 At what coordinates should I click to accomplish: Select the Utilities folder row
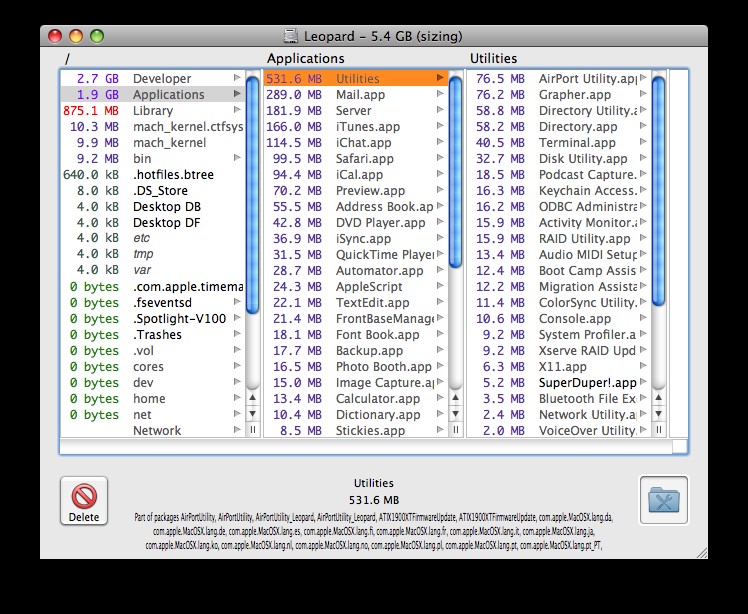356,78
